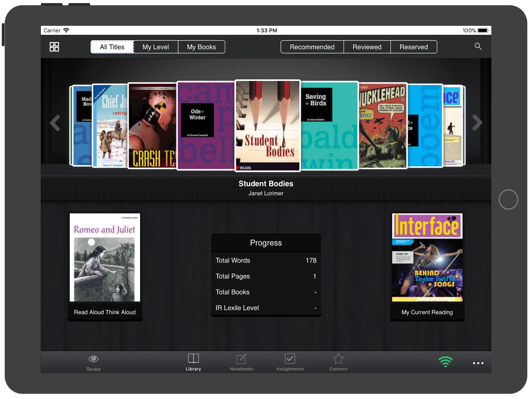
Task: Show Recommended titles
Action: pyautogui.click(x=312, y=47)
